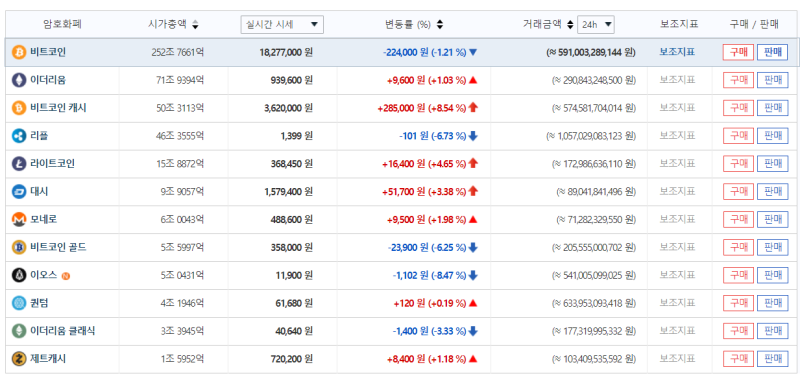Viewport: 800px width, 378px height.
Task: Click 구매 in the 비트코인 골드 row
Action: 738,247
